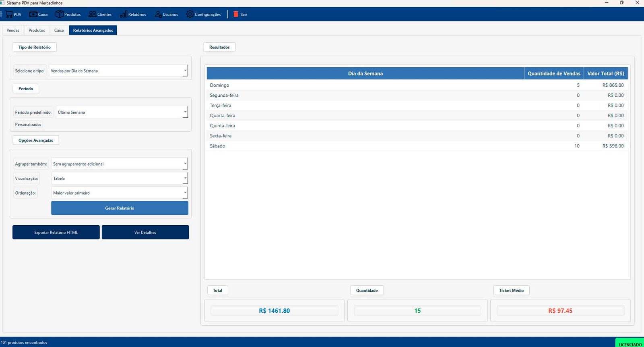Click the Gerar Relatório button

[x=120, y=208]
